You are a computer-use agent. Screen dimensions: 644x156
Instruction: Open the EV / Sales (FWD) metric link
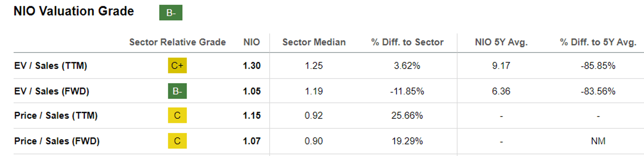click(52, 91)
